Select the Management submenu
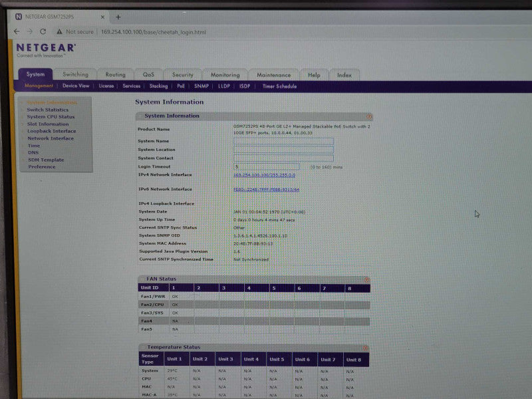532x399 pixels. coord(39,86)
